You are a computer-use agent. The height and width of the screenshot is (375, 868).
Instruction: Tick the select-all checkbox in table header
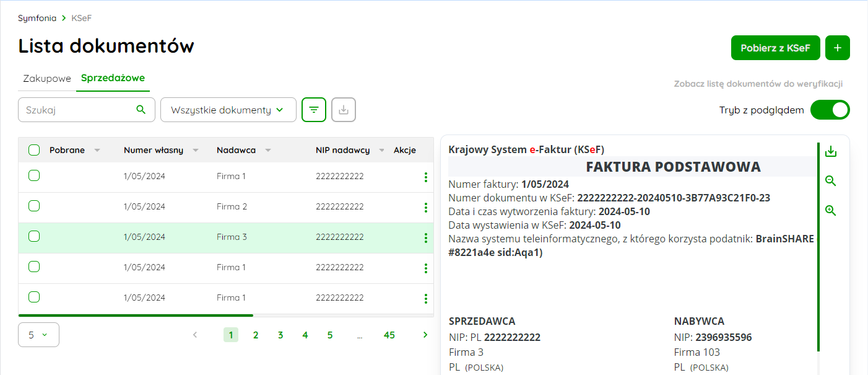[x=34, y=150]
